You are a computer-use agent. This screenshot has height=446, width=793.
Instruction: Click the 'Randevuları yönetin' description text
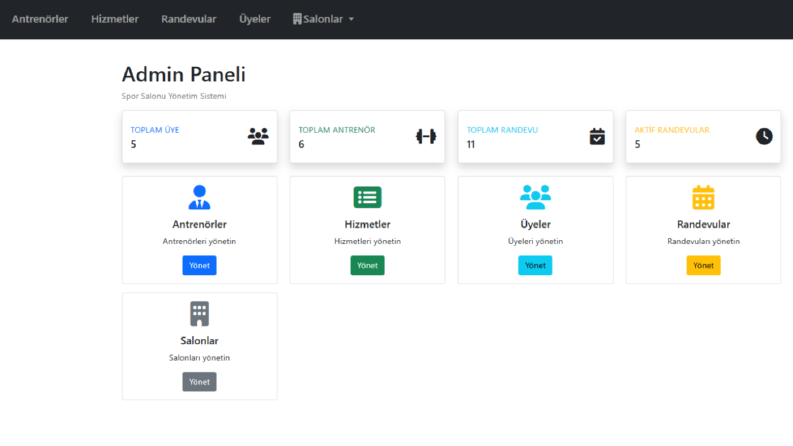pyautogui.click(x=703, y=241)
